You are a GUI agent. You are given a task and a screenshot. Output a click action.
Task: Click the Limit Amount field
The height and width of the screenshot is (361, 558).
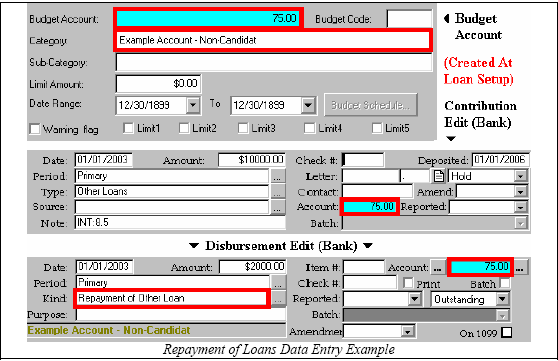coord(158,84)
